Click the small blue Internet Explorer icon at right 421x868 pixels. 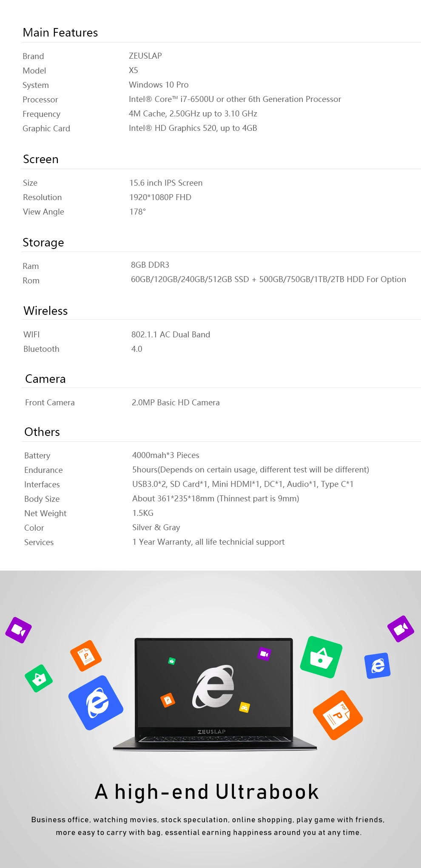(x=377, y=666)
